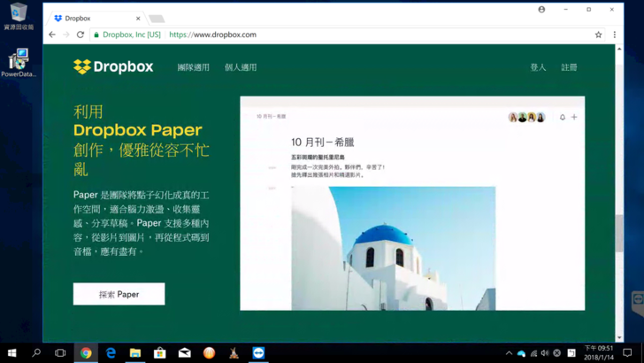Image resolution: width=644 pixels, height=363 pixels.
Task: Click the blue cloud tray icon
Action: click(x=521, y=353)
